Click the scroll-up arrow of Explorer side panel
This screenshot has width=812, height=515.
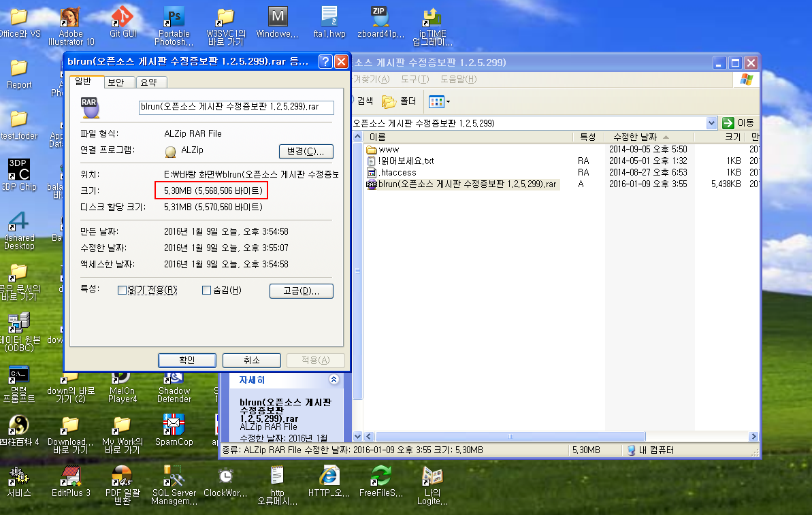pyautogui.click(x=358, y=137)
